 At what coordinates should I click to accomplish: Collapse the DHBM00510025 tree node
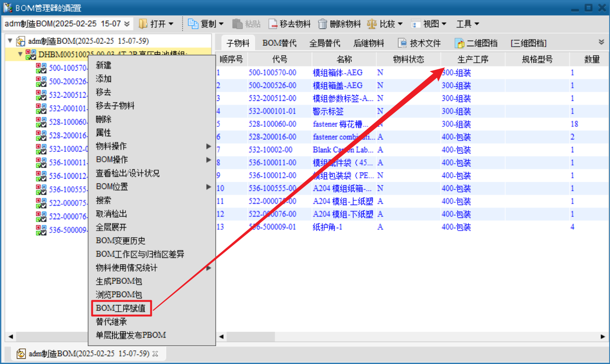(20, 55)
